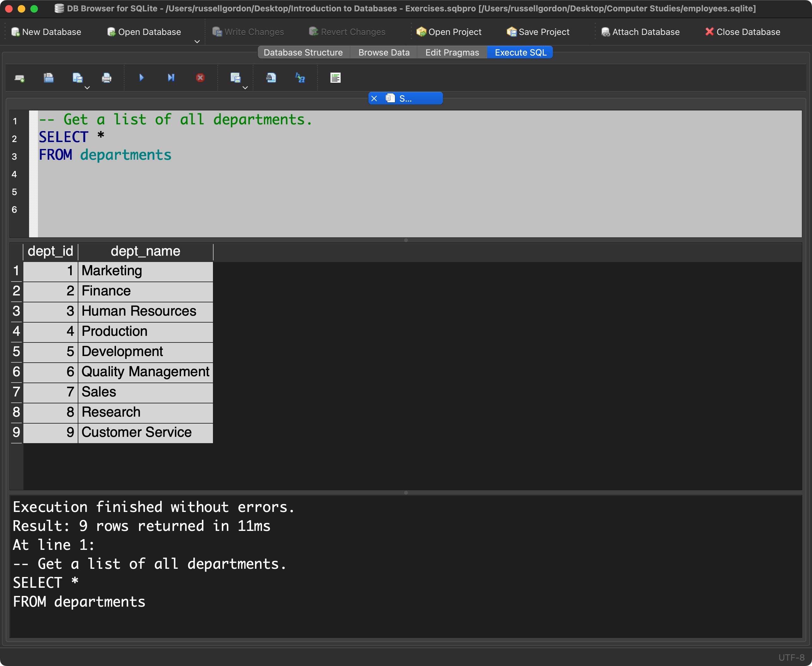Open a new SQL tab
The height and width of the screenshot is (666, 812).
point(20,78)
